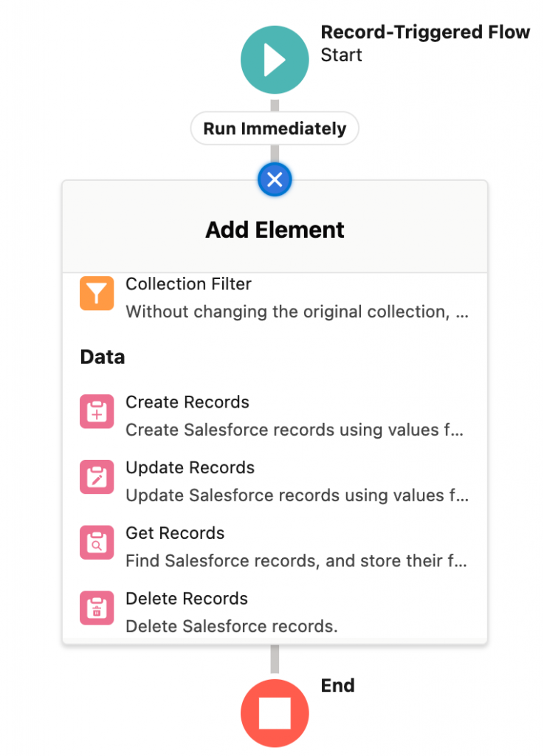Select "Create Records" from the Add Element menu

coord(187,402)
